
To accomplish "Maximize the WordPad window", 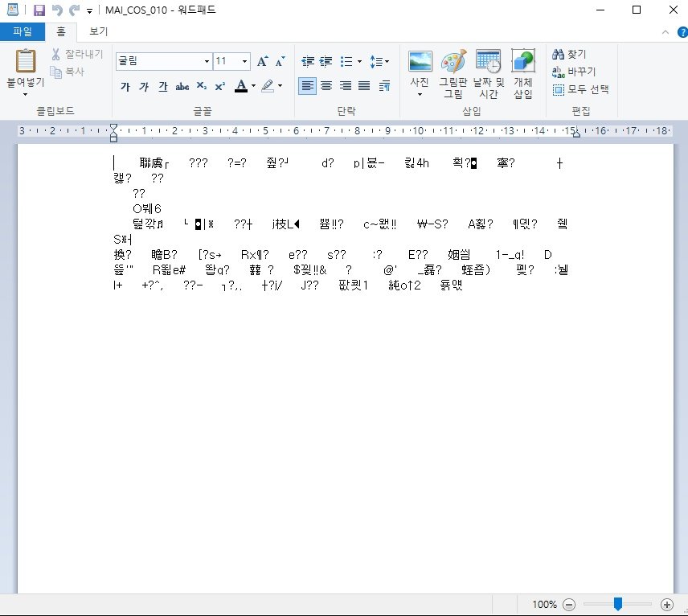I will click(637, 10).
